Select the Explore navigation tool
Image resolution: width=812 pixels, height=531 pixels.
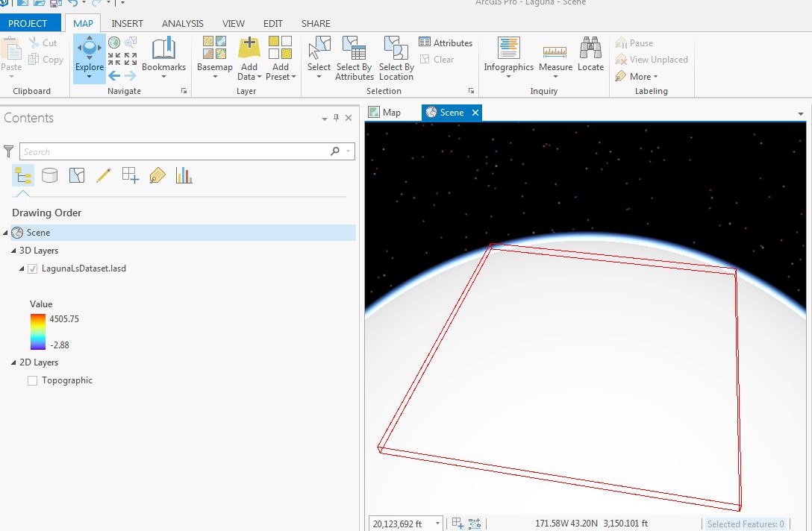click(89, 48)
